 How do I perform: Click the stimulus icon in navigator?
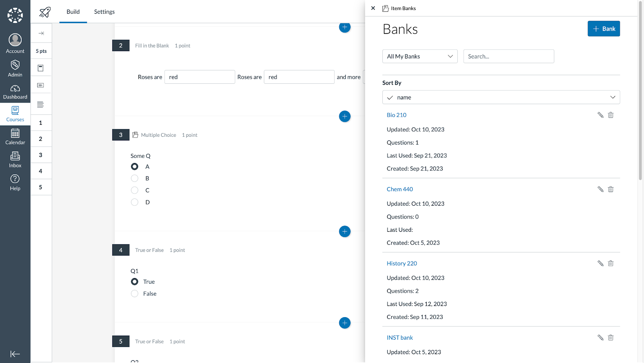41,85
